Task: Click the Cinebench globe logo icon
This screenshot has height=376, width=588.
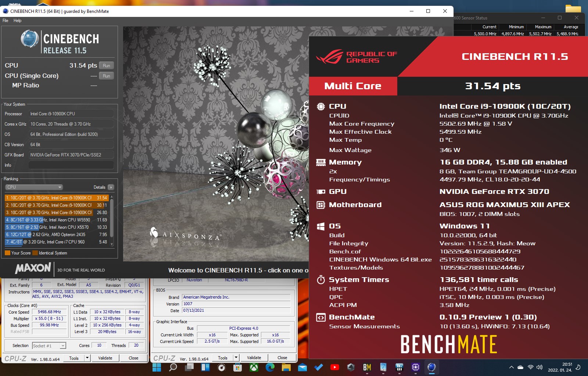Action: 30,39
